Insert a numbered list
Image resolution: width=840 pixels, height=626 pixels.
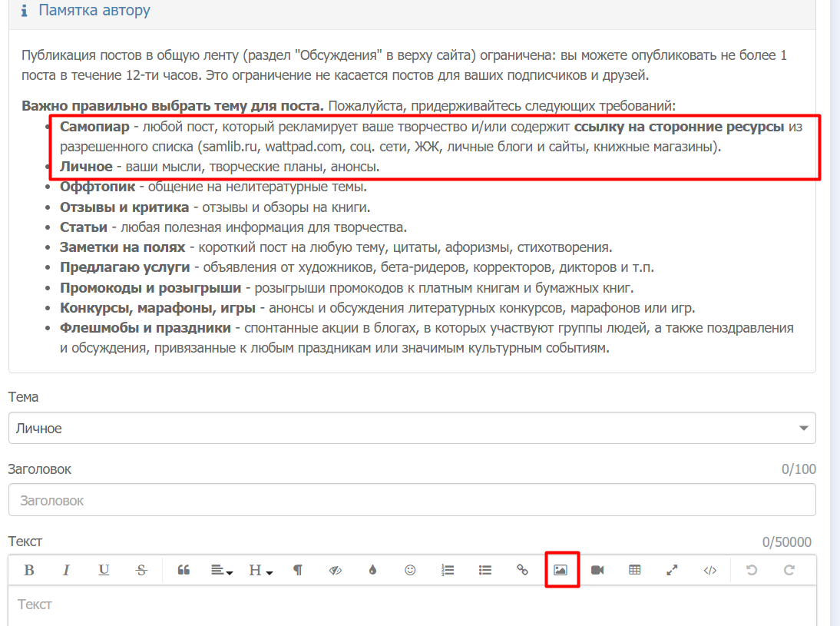(448, 570)
